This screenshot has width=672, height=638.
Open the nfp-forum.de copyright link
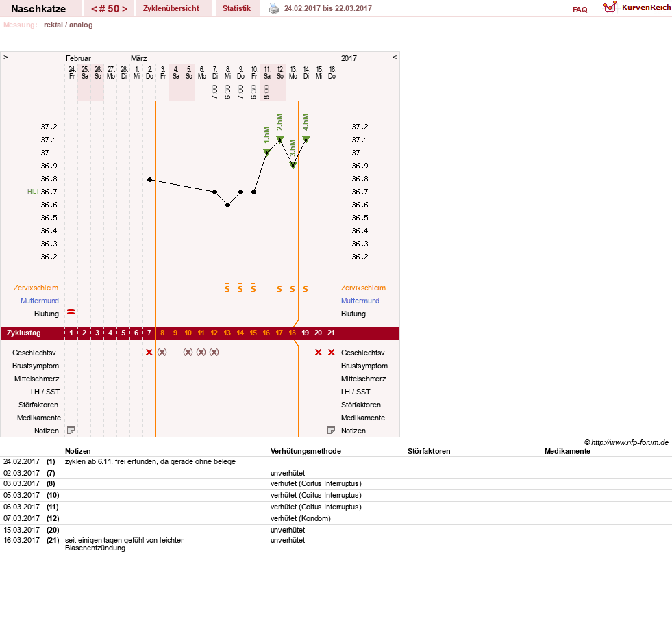click(626, 442)
